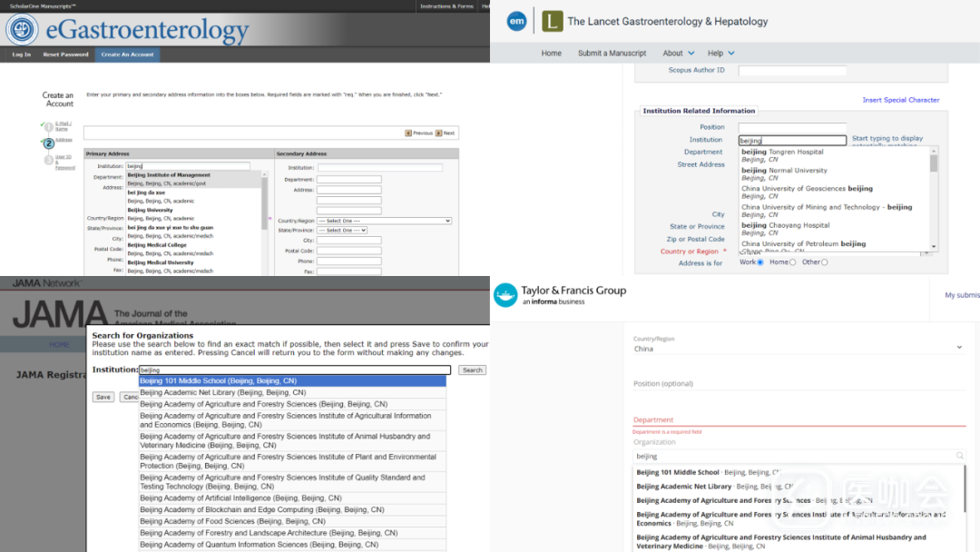980x552 pixels.
Task: Select the Home address radio button
Action: click(793, 262)
